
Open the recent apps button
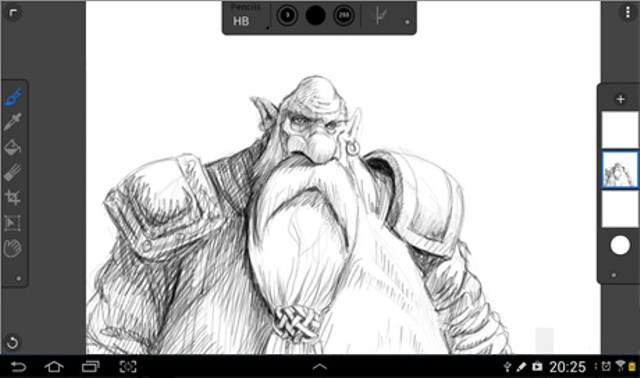tap(91, 367)
